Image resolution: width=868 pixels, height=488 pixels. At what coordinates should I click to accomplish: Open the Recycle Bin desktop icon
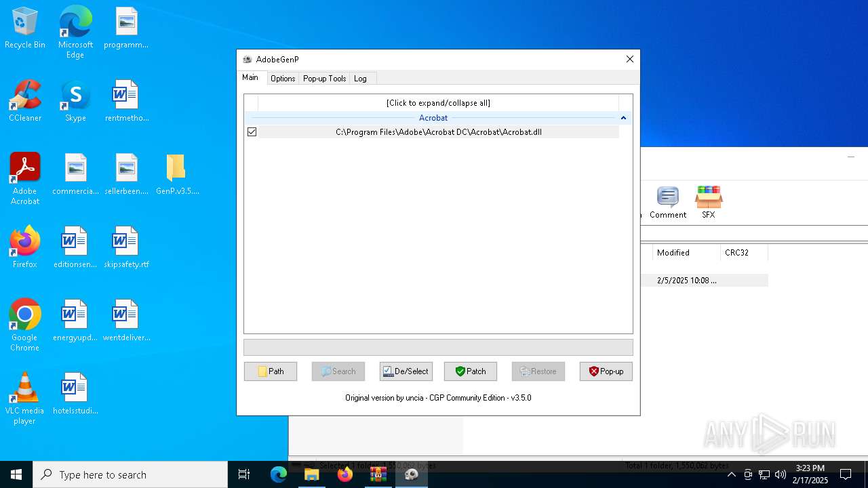click(x=25, y=28)
